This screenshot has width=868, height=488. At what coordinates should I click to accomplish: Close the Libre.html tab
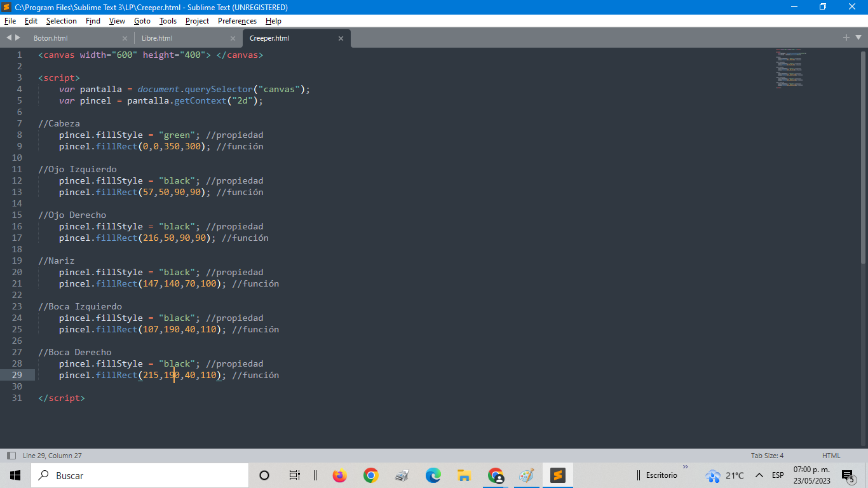coord(233,38)
